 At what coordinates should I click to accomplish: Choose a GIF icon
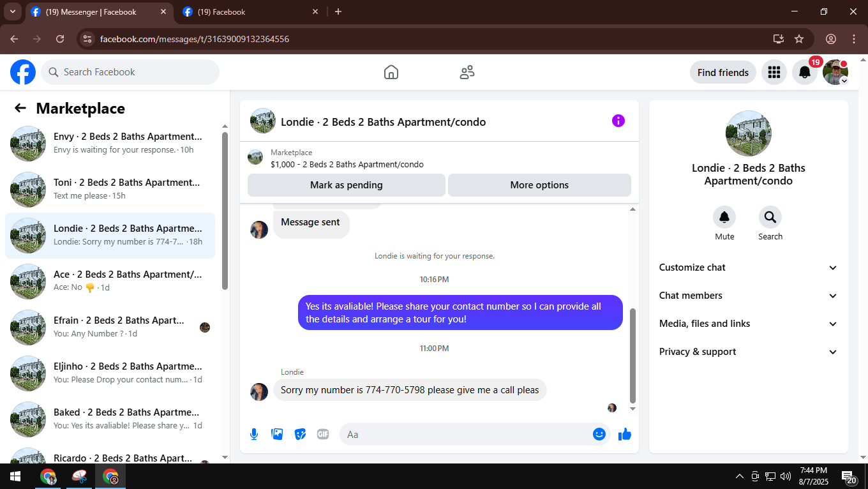point(323,434)
